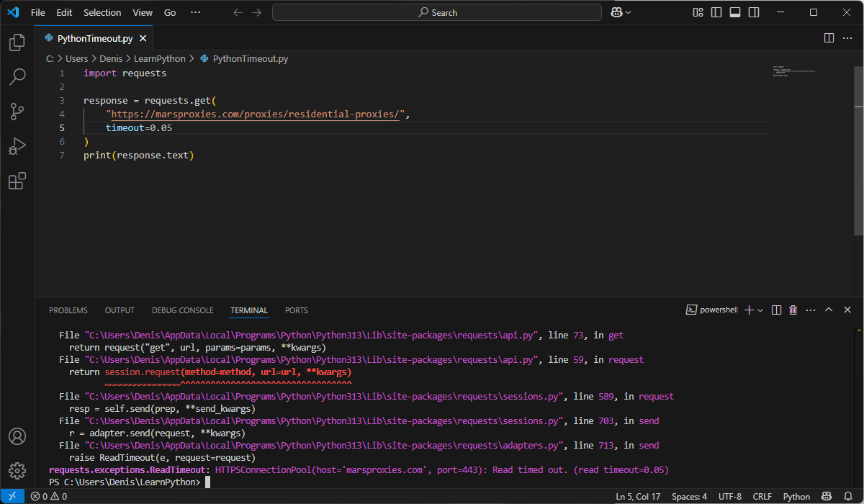This screenshot has width=864, height=504.
Task: Switch to the PROBLEMS tab
Action: [68, 310]
